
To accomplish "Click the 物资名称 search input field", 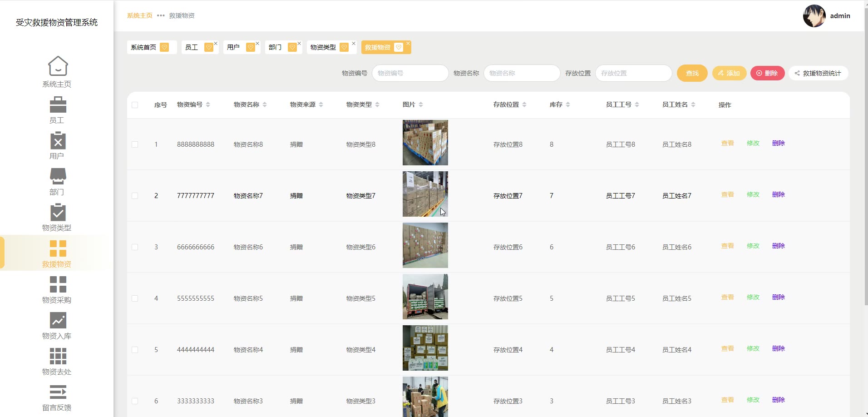I will (x=522, y=73).
